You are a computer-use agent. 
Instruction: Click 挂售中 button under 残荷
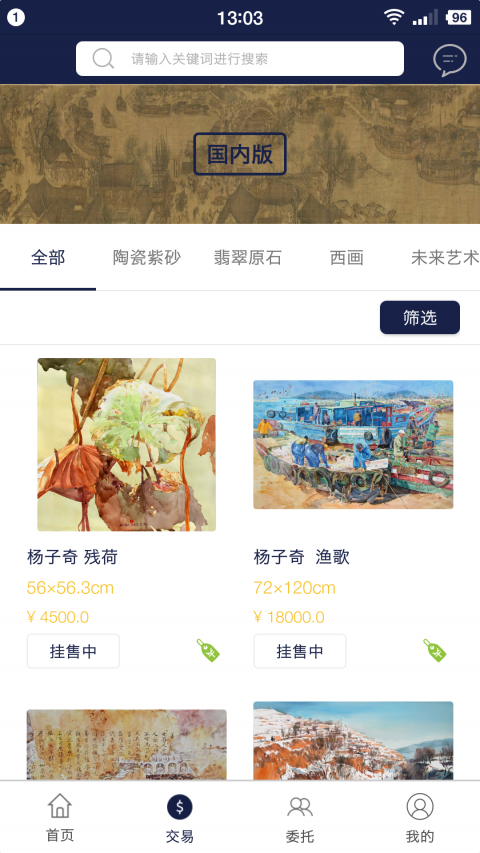coord(73,651)
